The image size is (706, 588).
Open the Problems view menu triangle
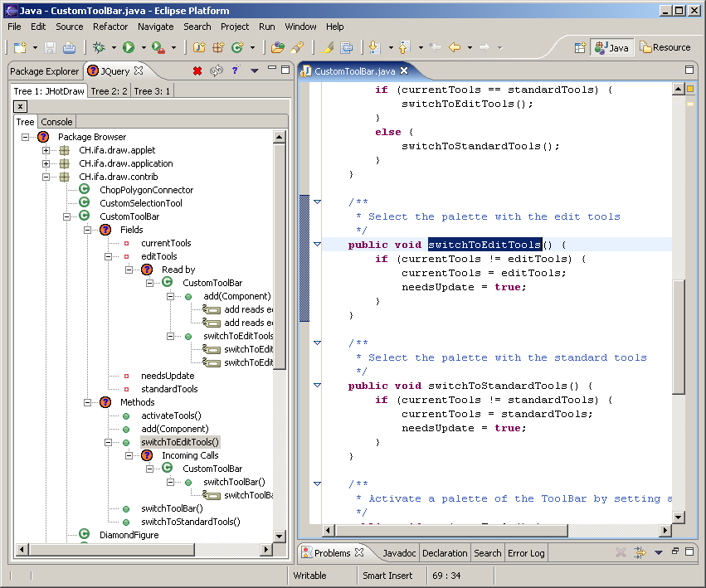(x=658, y=552)
